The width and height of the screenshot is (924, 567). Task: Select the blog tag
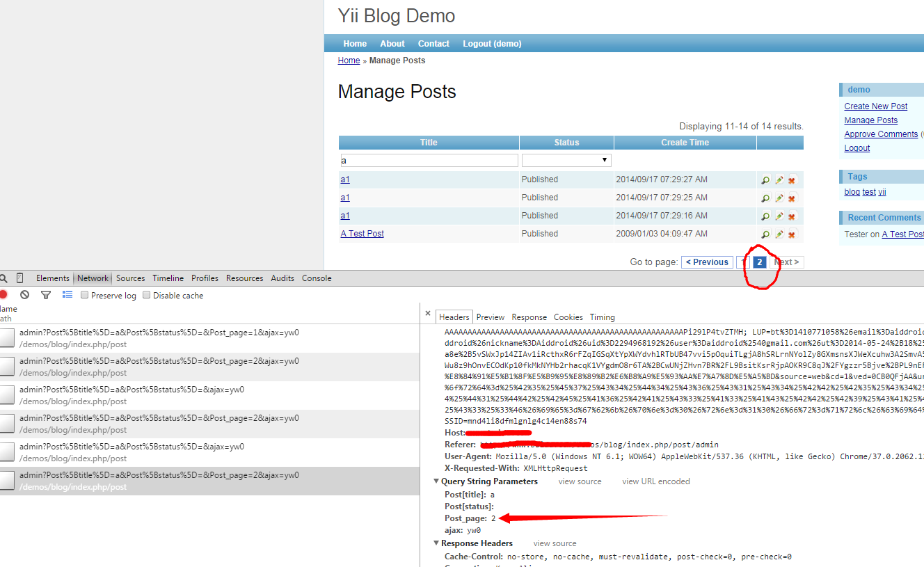pyautogui.click(x=852, y=192)
